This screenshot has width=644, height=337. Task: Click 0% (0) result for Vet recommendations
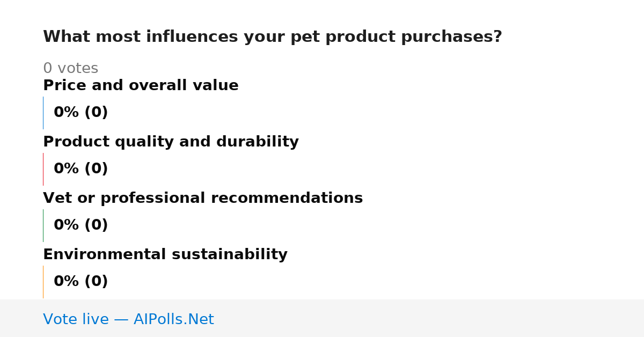(x=80, y=225)
